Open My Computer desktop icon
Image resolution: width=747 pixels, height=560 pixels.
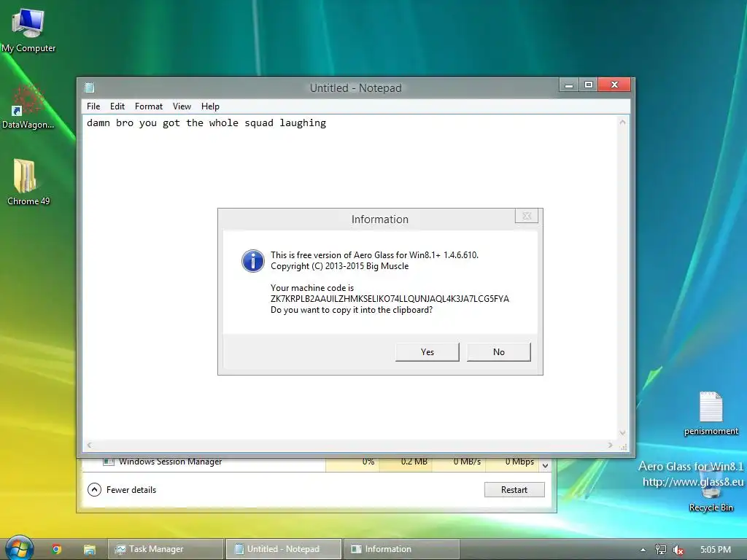28,29
